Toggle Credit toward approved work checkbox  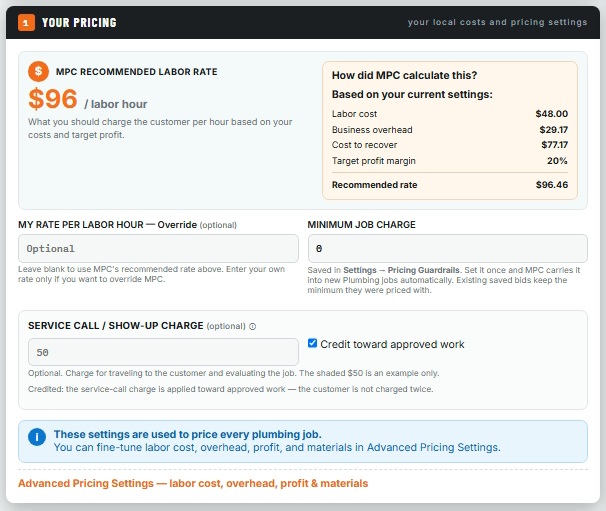(312, 343)
